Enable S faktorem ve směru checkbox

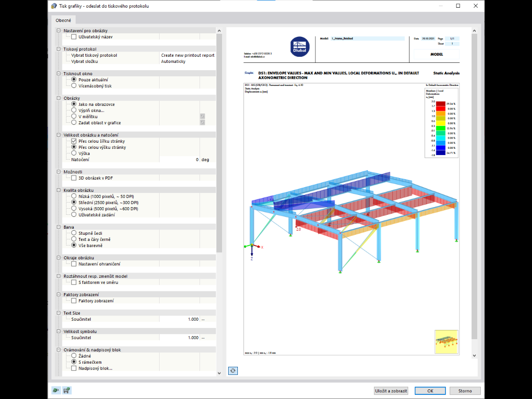[x=74, y=282]
